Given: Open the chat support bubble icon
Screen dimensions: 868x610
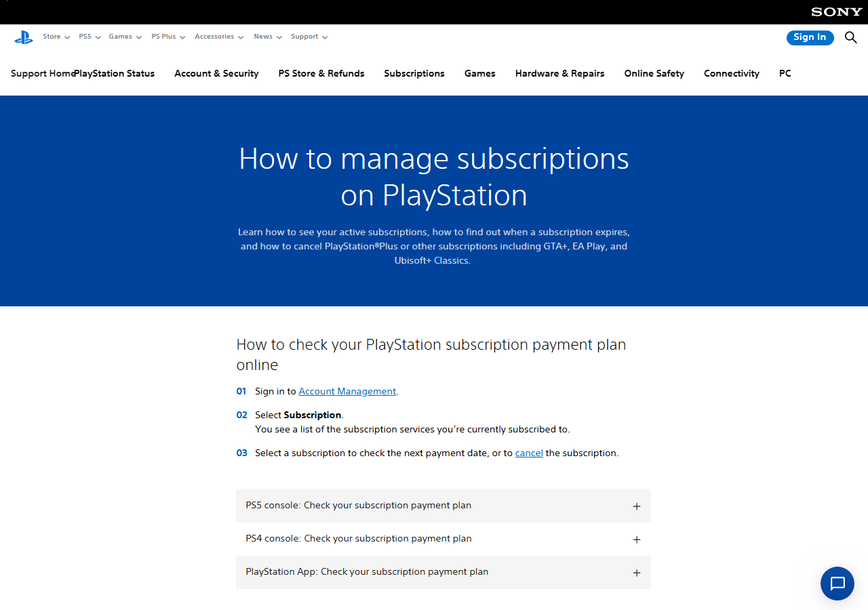Looking at the screenshot, I should (x=837, y=584).
